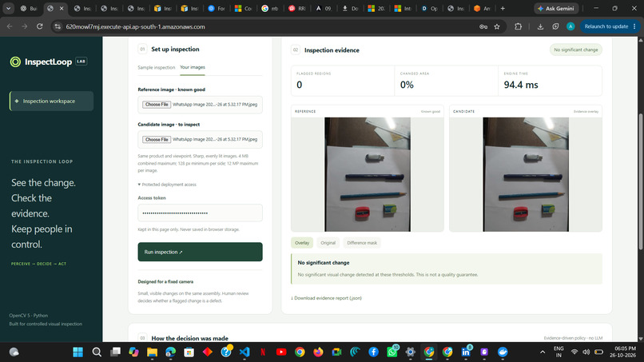The image size is (644, 362).
Task: Go back in browser history
Action: pyautogui.click(x=10, y=26)
